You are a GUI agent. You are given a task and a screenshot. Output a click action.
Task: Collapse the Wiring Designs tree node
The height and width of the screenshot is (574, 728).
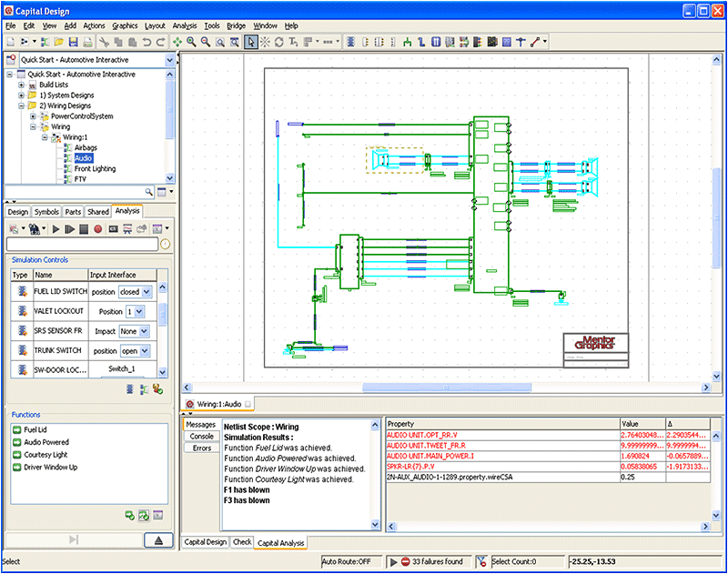[20, 106]
